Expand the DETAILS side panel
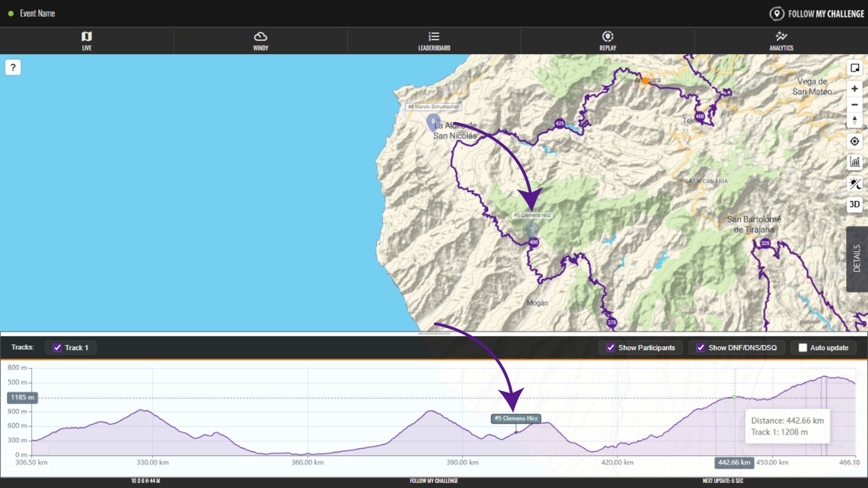Image resolution: width=868 pixels, height=488 pixels. click(857, 258)
